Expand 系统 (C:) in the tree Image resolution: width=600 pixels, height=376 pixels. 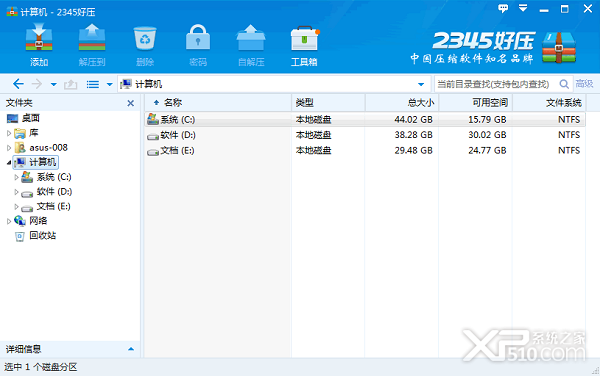[16, 177]
